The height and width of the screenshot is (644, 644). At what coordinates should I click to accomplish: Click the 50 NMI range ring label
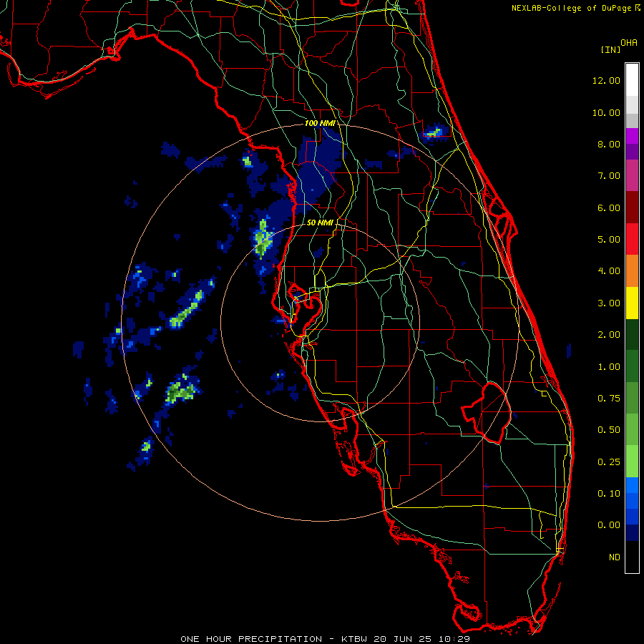320,223
